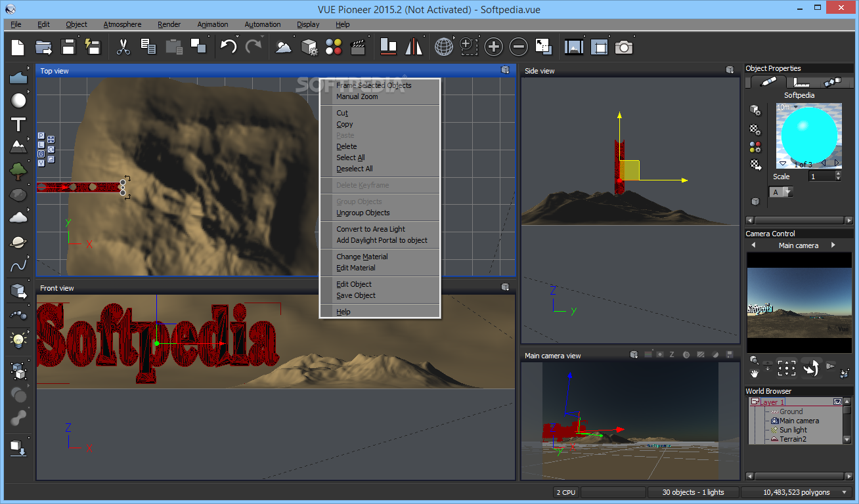Viewport: 859px width, 504px height.
Task: Open a file with the folder icon
Action: click(x=43, y=47)
